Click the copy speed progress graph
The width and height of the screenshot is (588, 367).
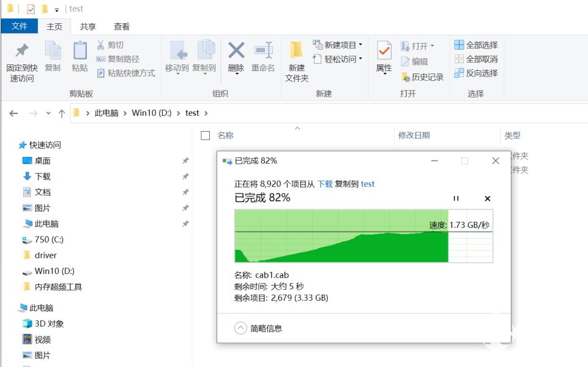coord(363,236)
